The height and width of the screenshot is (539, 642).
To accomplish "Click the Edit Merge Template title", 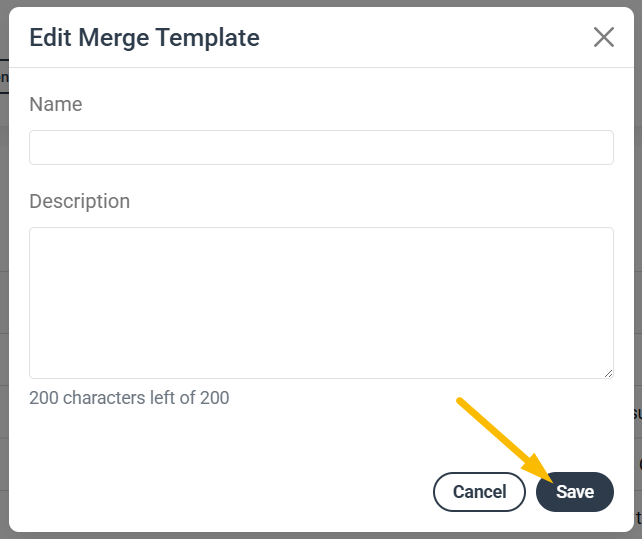I will pyautogui.click(x=144, y=38).
